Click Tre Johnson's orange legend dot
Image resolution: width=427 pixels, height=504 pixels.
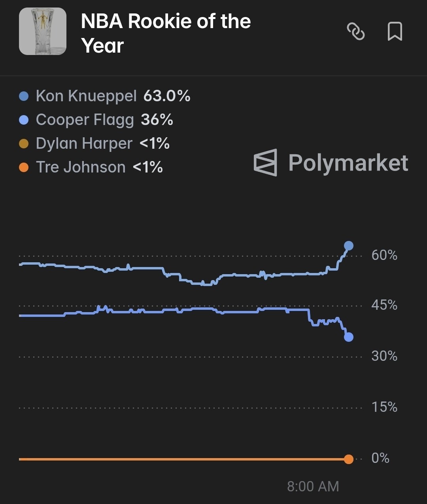coord(24,167)
